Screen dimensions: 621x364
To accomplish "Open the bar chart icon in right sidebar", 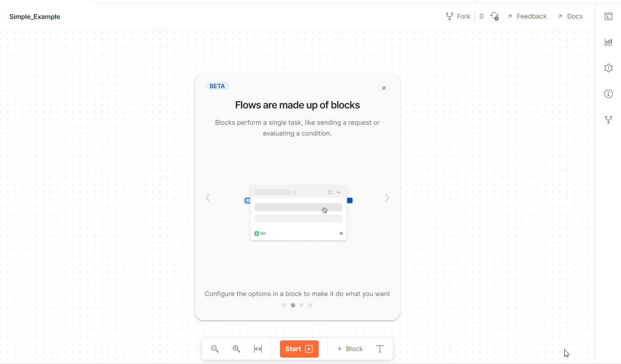I will (609, 42).
